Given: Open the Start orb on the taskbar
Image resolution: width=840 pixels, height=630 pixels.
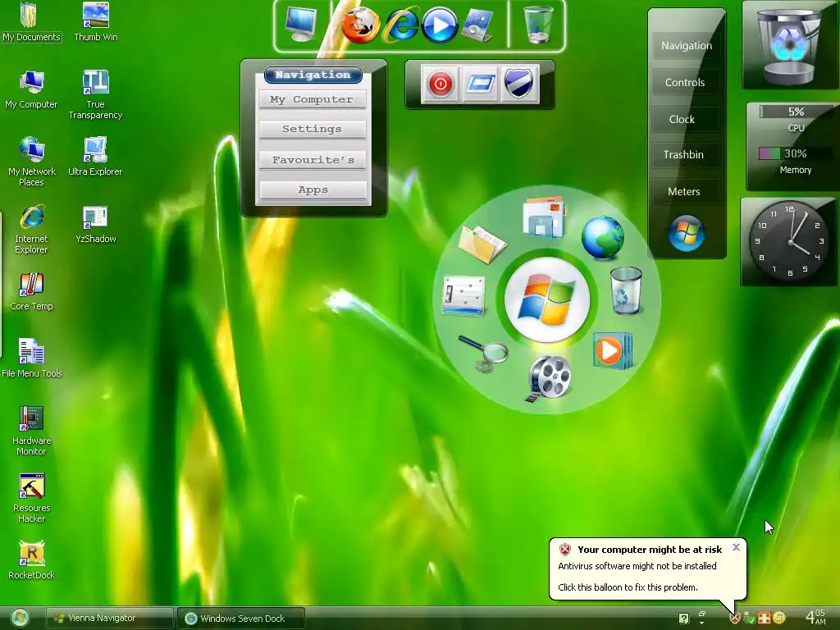Looking at the screenshot, I should [x=20, y=619].
